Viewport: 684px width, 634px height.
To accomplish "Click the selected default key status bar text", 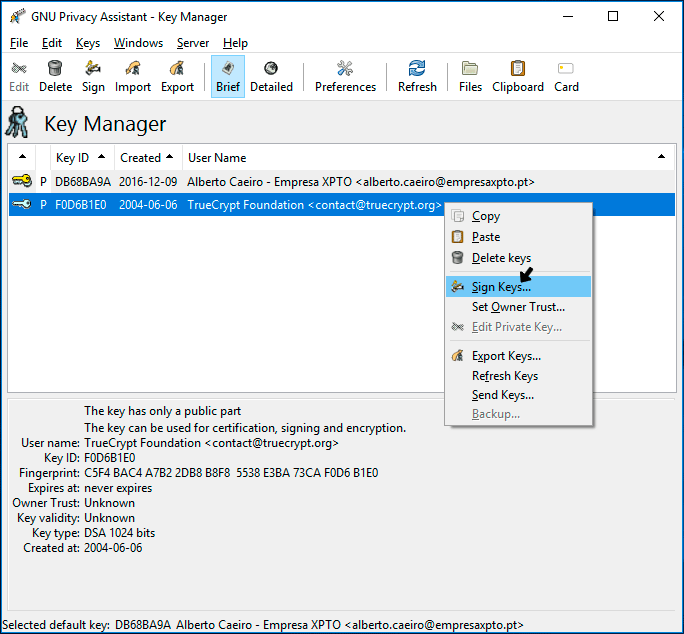I will [x=263, y=625].
